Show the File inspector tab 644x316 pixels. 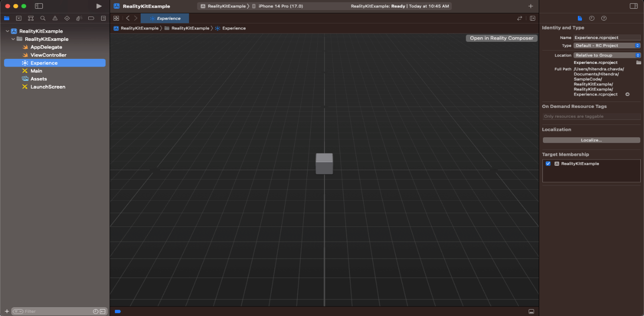point(580,18)
